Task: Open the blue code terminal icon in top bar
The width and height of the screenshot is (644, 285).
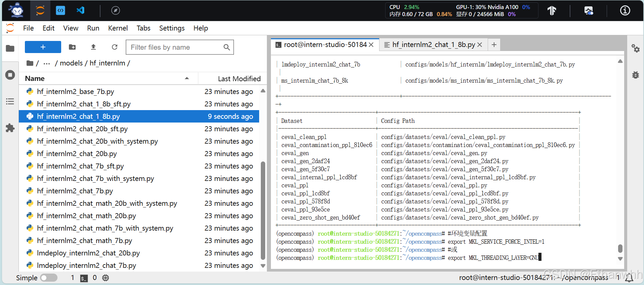Action: tap(61, 10)
